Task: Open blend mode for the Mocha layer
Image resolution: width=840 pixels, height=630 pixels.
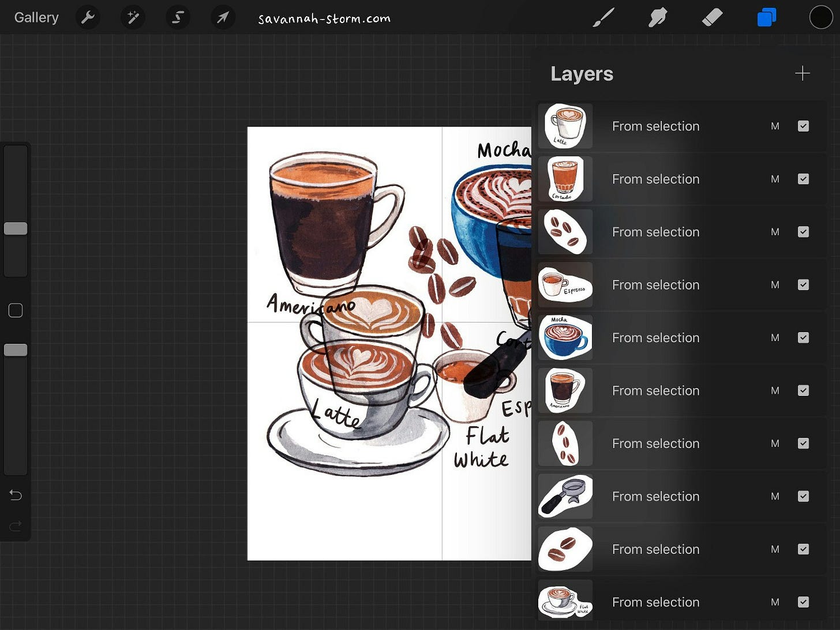Action: tap(775, 337)
